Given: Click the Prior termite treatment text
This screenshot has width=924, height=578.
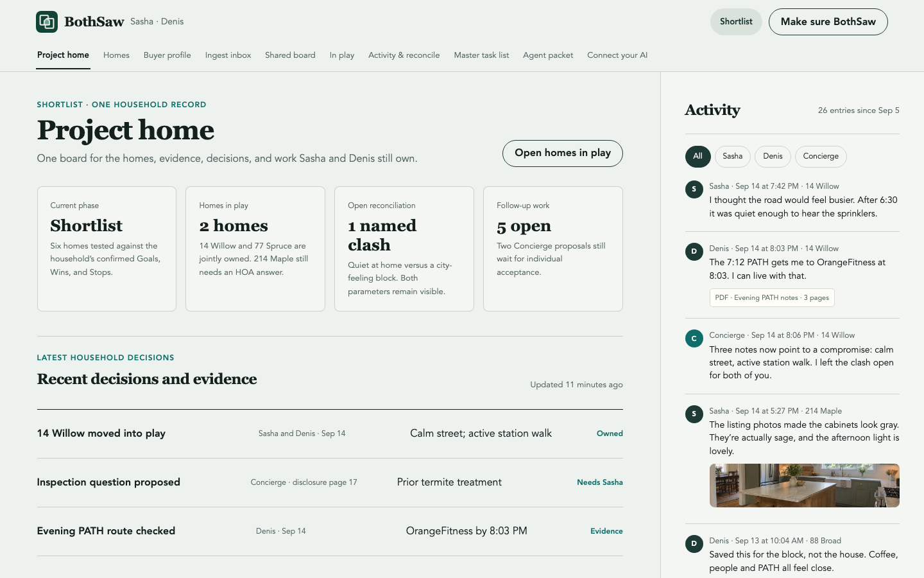Looking at the screenshot, I should coord(449,482).
